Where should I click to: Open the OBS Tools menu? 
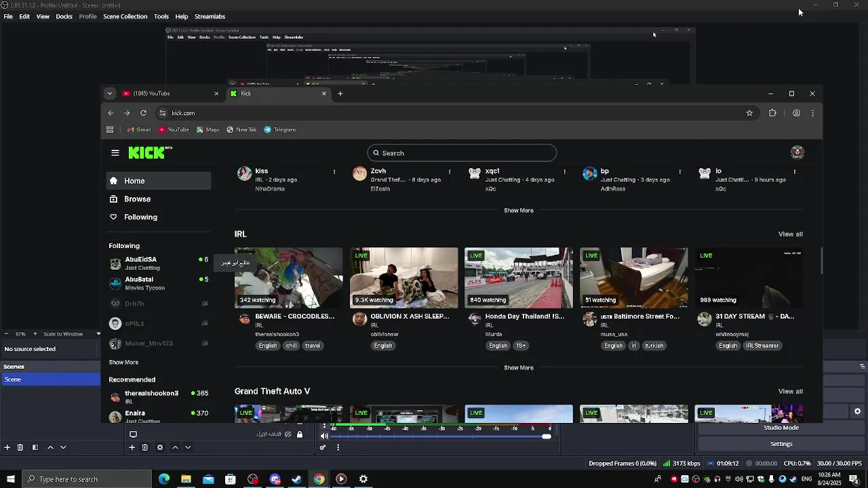click(161, 16)
